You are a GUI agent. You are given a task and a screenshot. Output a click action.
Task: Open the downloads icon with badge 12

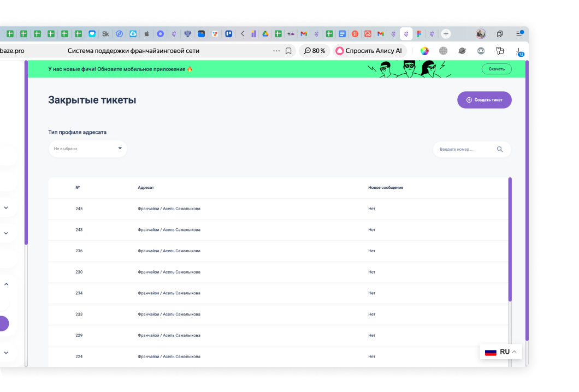pyautogui.click(x=519, y=51)
